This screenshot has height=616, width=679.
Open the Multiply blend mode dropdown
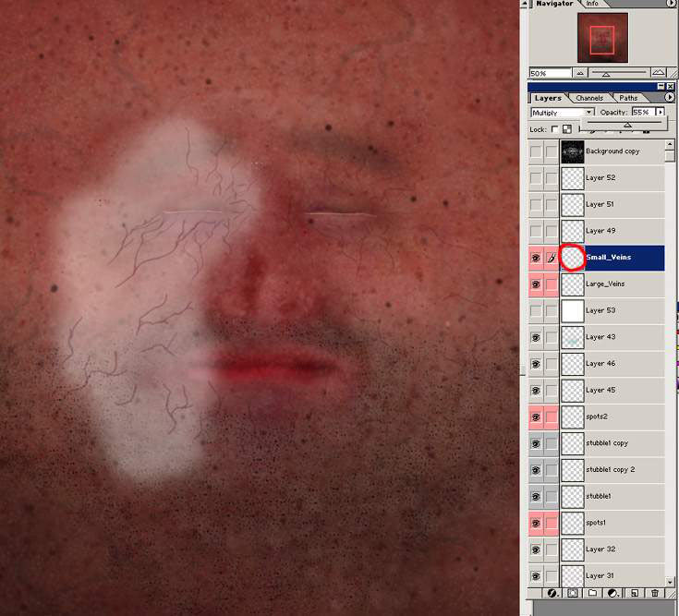pos(562,113)
